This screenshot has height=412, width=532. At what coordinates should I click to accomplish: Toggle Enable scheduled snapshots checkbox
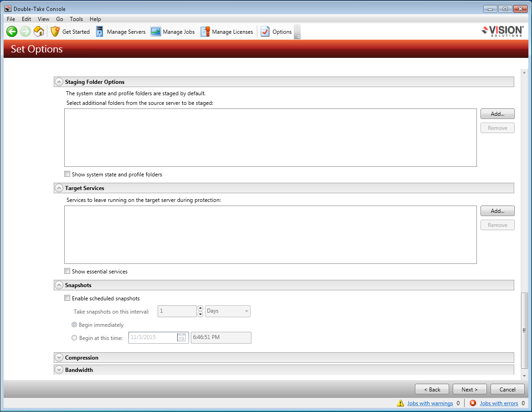(x=67, y=299)
